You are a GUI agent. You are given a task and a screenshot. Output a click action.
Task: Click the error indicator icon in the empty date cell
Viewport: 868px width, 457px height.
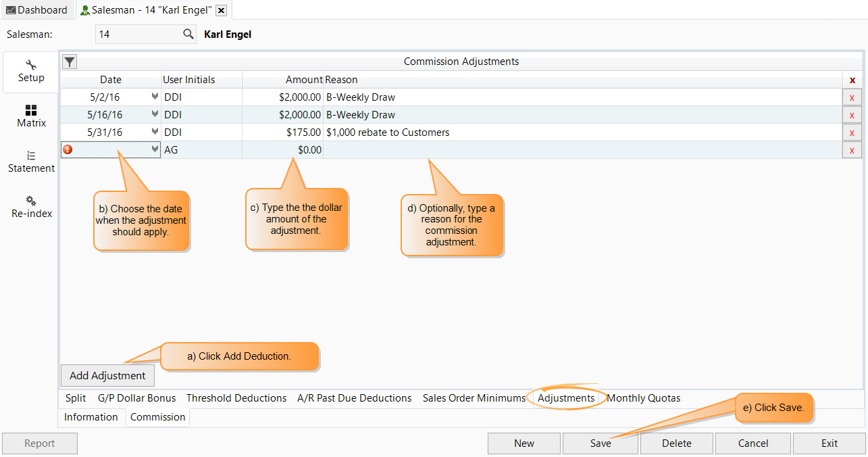tap(68, 149)
